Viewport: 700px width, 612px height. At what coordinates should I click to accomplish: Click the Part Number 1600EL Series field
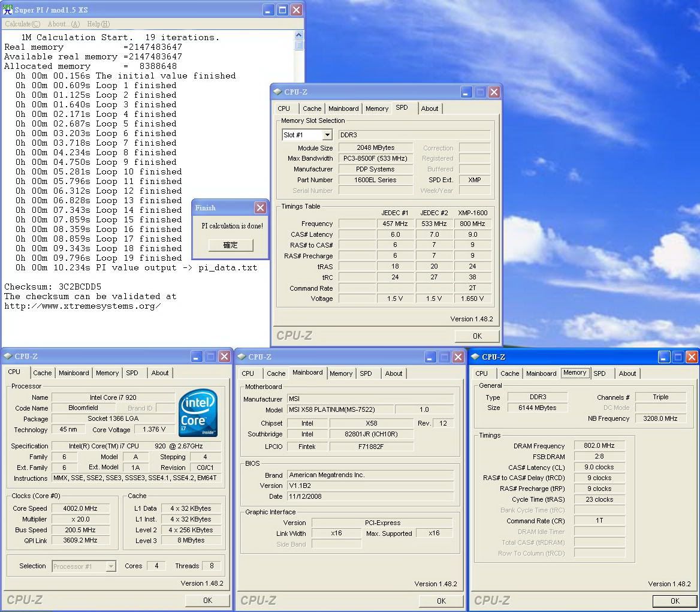375,180
